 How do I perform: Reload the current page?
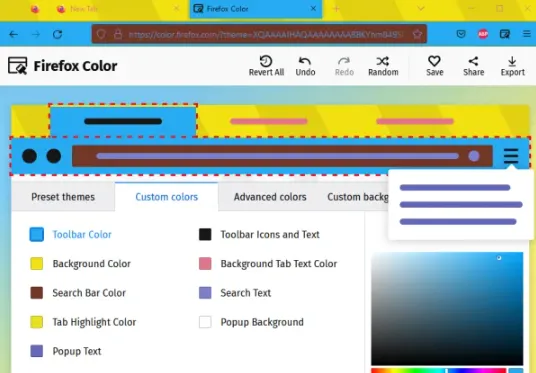[57, 34]
